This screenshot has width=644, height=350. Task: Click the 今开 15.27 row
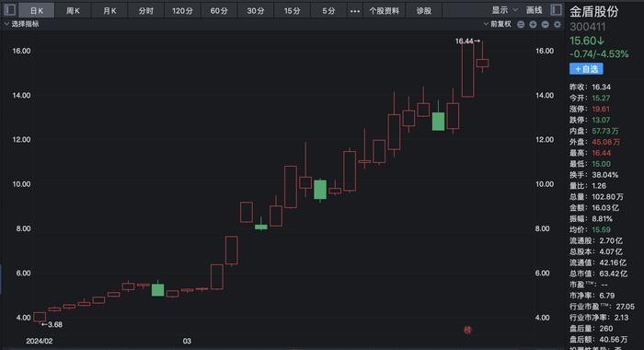(x=590, y=99)
